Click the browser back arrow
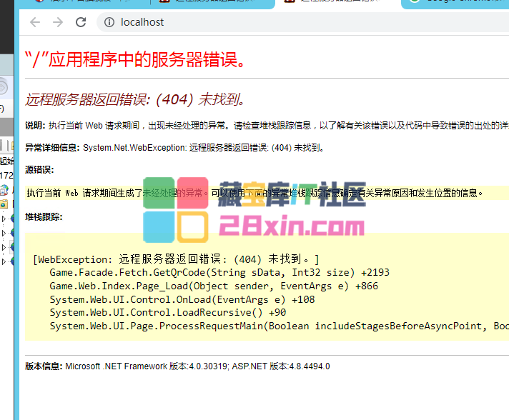This screenshot has height=420, width=509. point(35,22)
